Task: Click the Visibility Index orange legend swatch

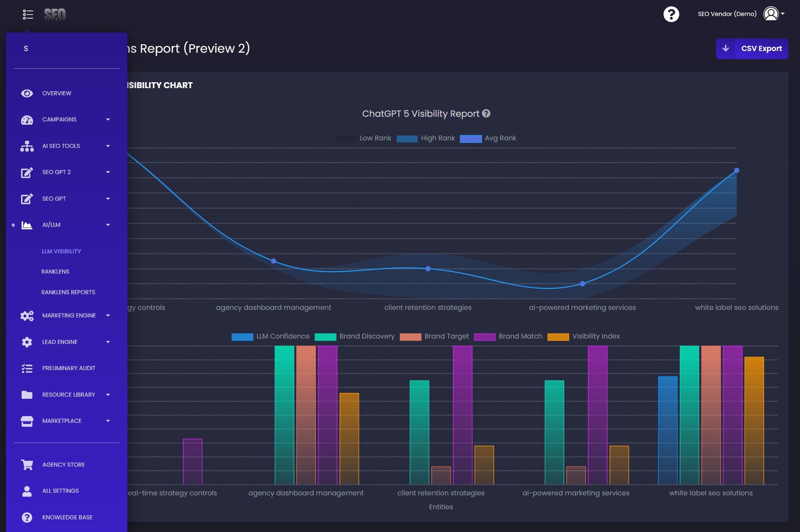Action: tap(558, 336)
